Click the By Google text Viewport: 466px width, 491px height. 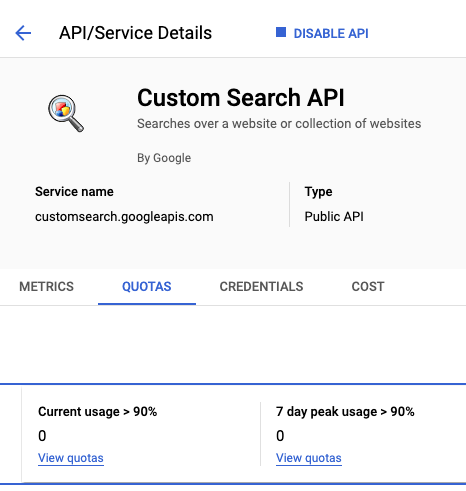point(164,158)
